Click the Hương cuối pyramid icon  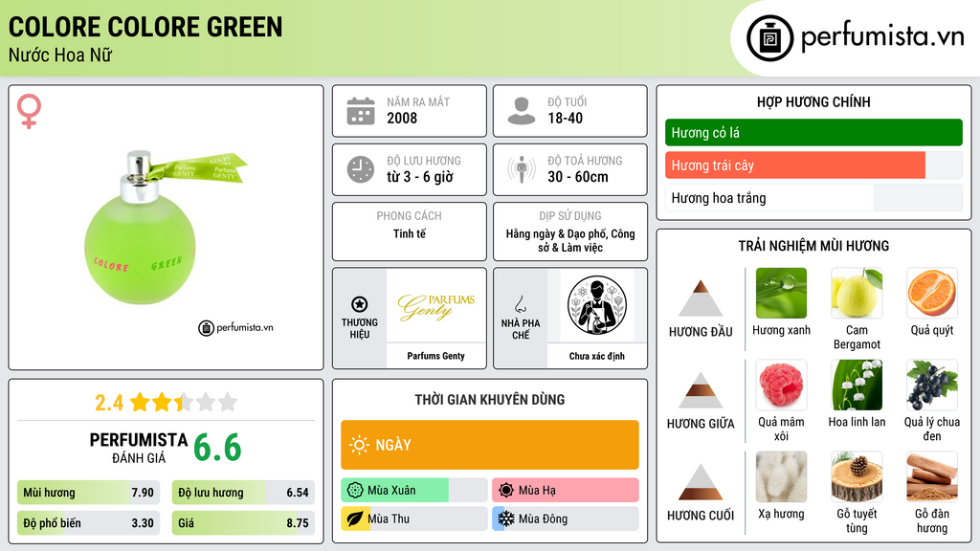pyautogui.click(x=701, y=482)
